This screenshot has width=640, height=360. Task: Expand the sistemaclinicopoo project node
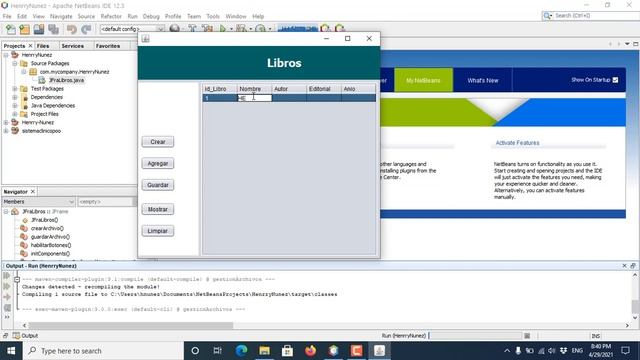click(x=6, y=131)
